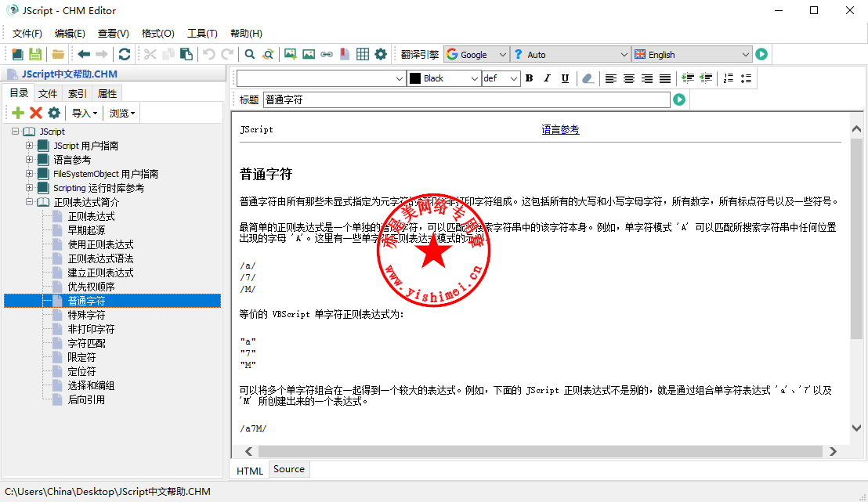The height and width of the screenshot is (502, 868).
Task: Click the picture icon without the plus sign
Action: click(x=309, y=54)
